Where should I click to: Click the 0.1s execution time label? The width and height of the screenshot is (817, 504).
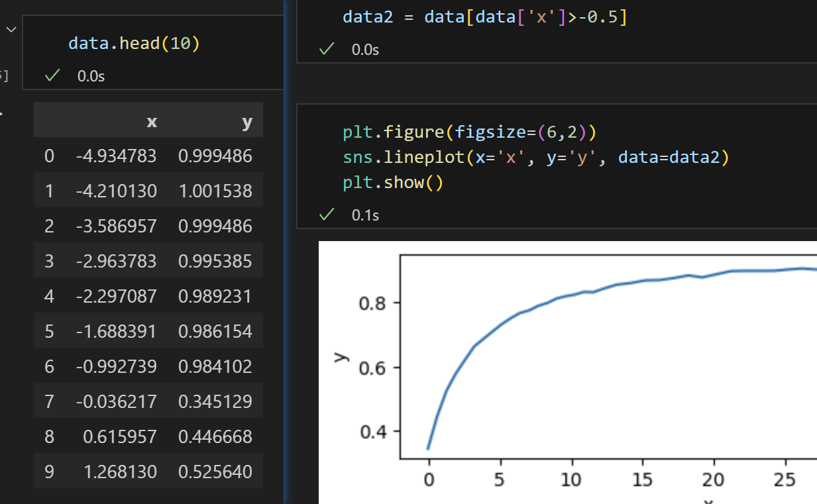366,215
